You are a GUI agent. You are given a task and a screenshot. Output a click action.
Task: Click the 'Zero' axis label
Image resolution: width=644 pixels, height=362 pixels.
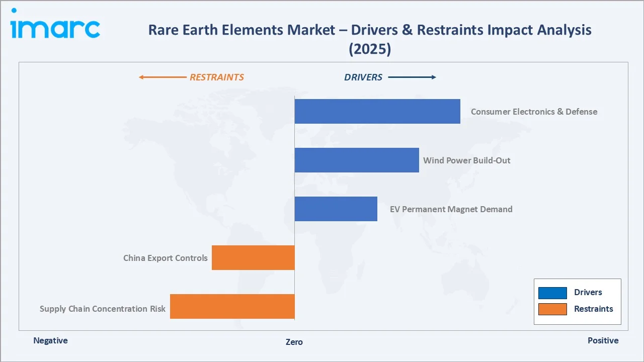point(294,342)
